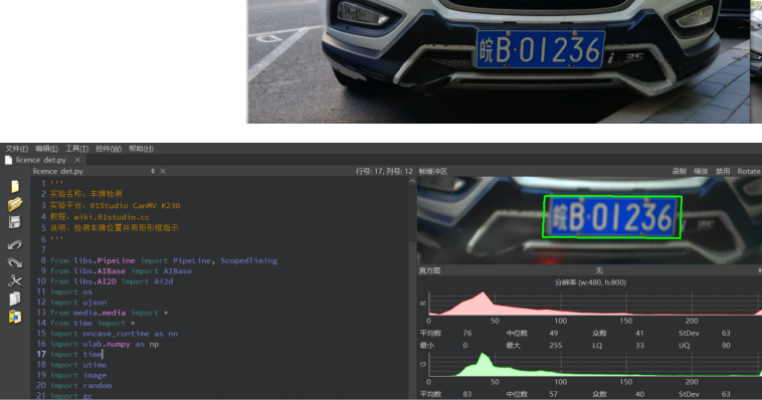The width and height of the screenshot is (762, 400).
Task: Click line 11 import os
Action: click(x=71, y=292)
